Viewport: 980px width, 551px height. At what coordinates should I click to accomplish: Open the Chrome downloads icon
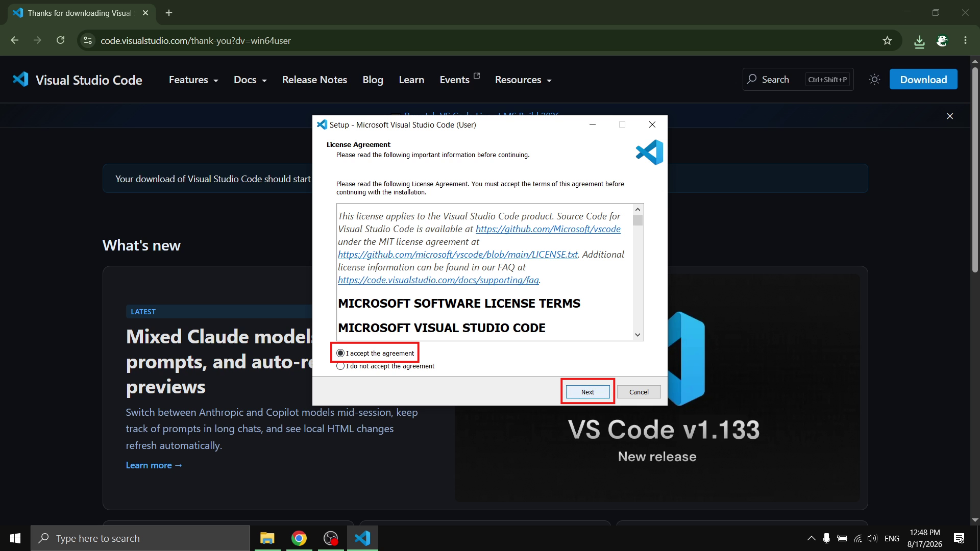919,41
